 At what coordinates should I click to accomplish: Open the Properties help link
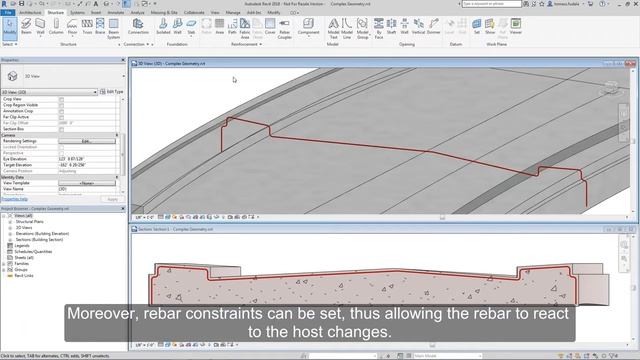[15, 199]
